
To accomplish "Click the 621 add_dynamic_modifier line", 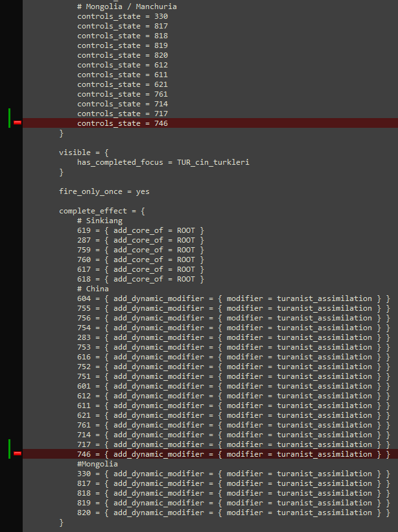I will (x=233, y=415).
